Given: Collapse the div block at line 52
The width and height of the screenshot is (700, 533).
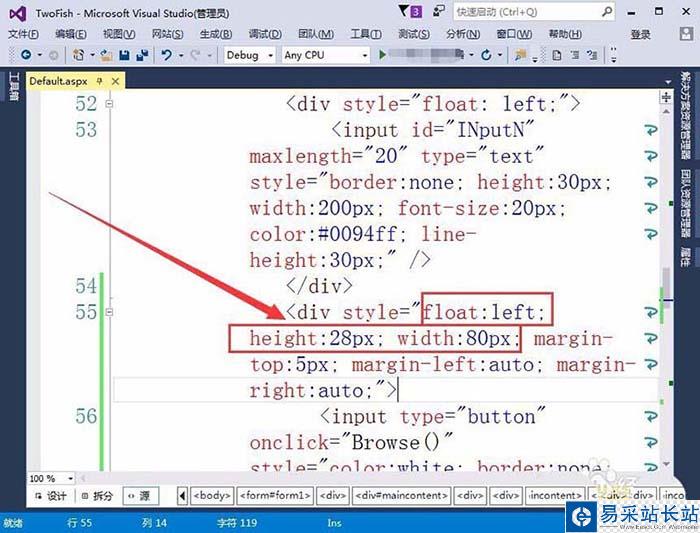Looking at the screenshot, I should (x=109, y=104).
